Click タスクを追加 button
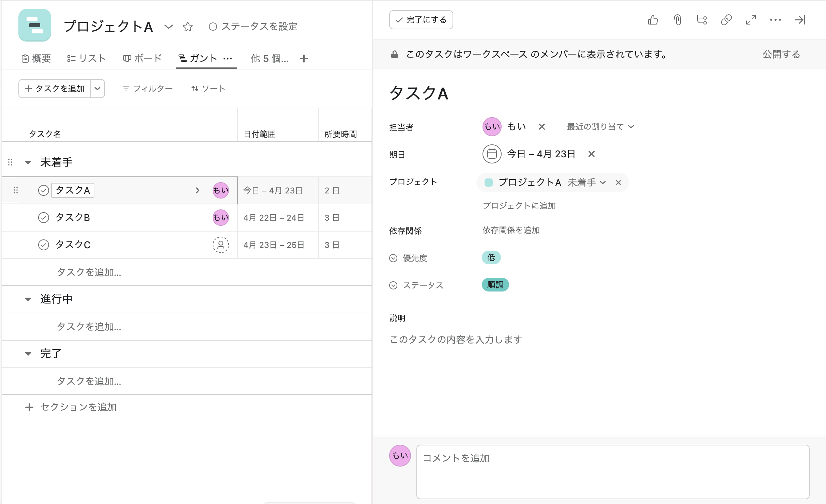The image size is (826, 504). [x=55, y=89]
